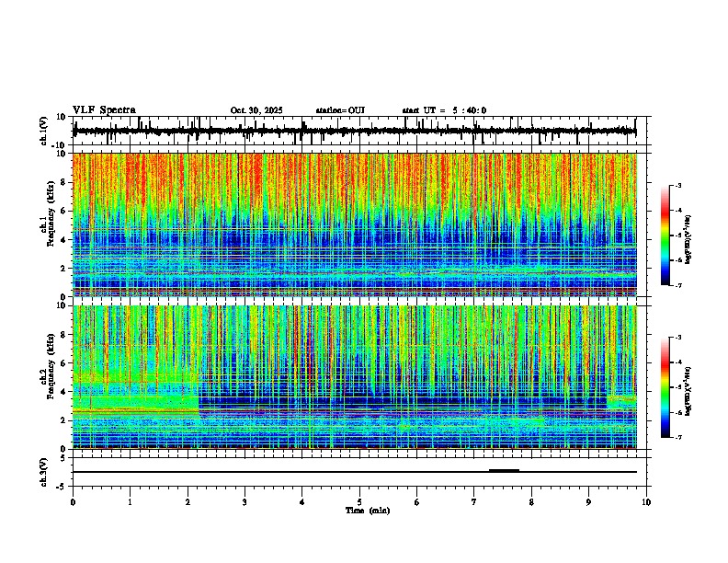The image size is (728, 563).
Task: Click the "ch.3(V)" axis label
Action: coord(44,472)
